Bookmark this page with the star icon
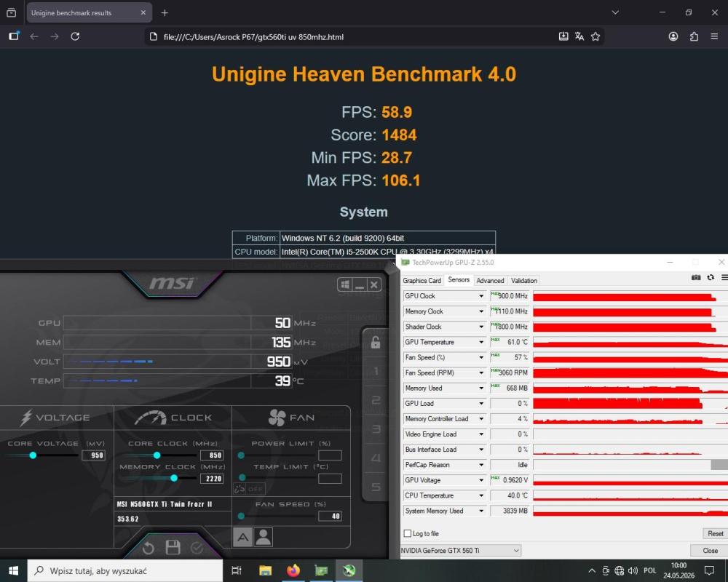 coord(596,36)
